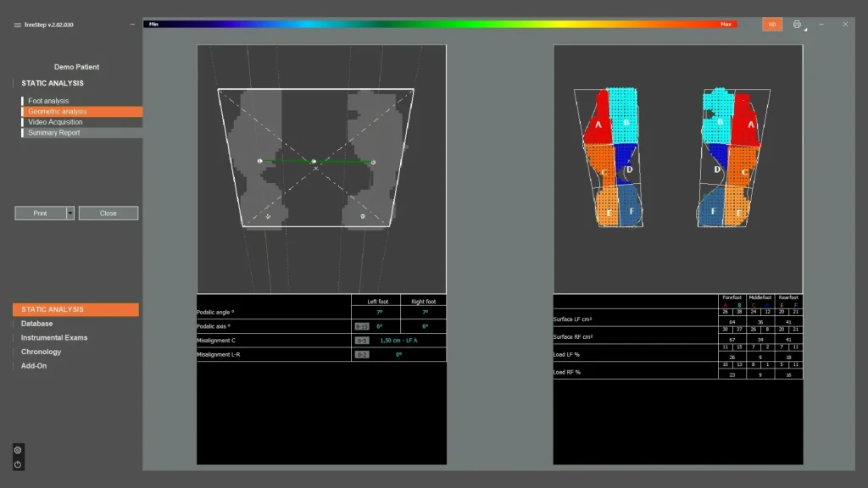868x488 pixels.
Task: Open the hamburger menu beside freeStep title
Action: point(17,25)
